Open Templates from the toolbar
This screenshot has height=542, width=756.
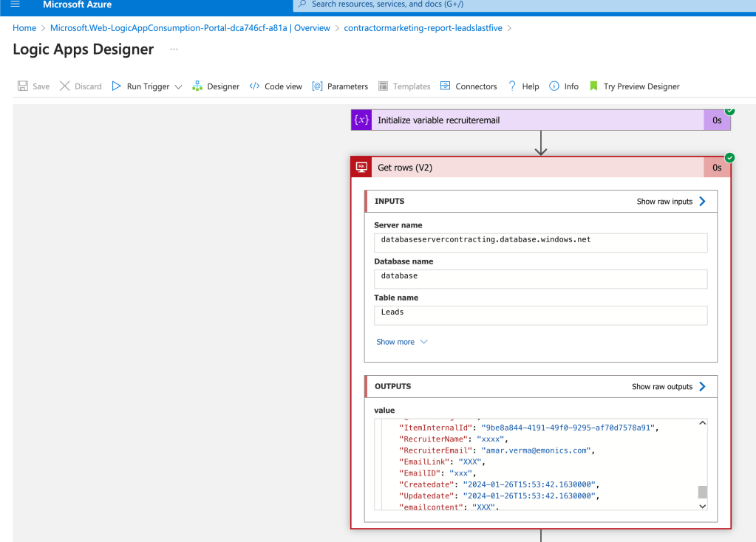(404, 86)
